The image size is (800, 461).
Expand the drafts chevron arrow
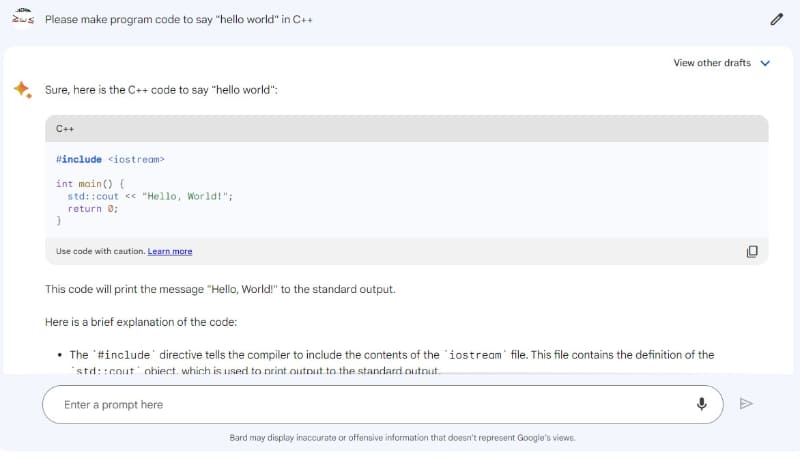[x=765, y=63]
